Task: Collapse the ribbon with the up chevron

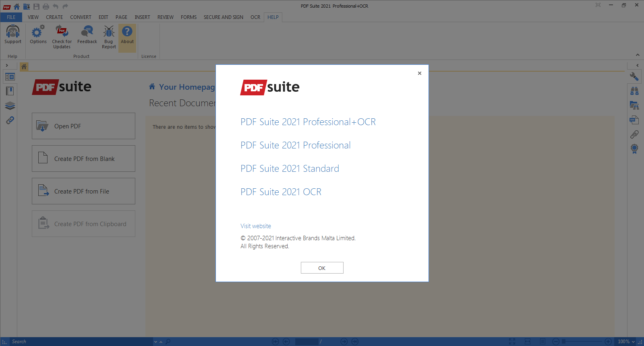Action: click(638, 55)
